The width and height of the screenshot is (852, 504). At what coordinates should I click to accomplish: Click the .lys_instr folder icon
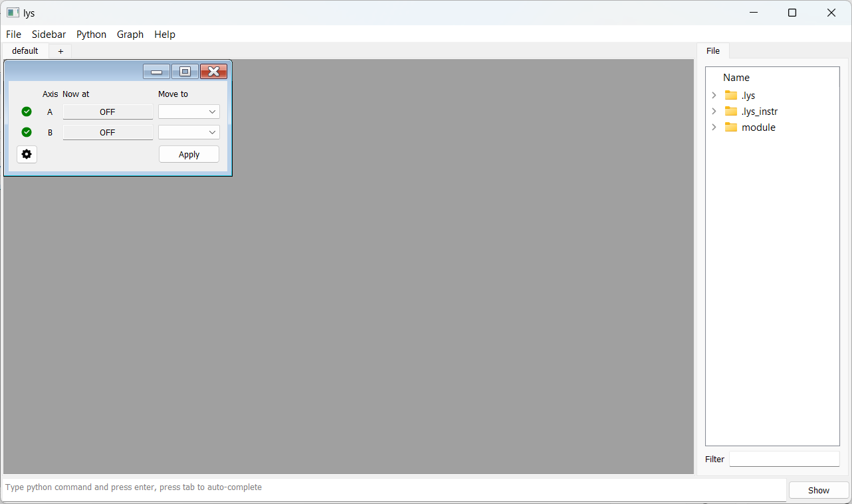click(x=731, y=111)
